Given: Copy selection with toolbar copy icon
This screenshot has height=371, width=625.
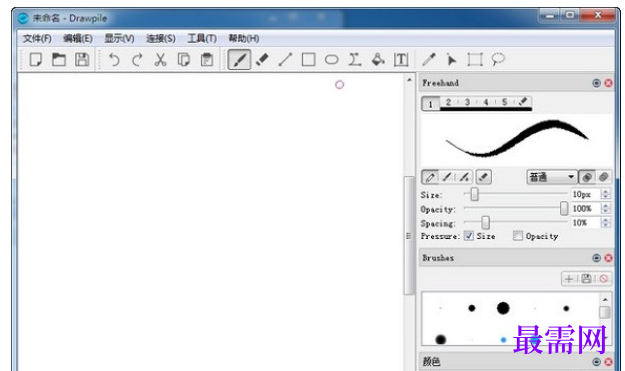Looking at the screenshot, I should (183, 60).
